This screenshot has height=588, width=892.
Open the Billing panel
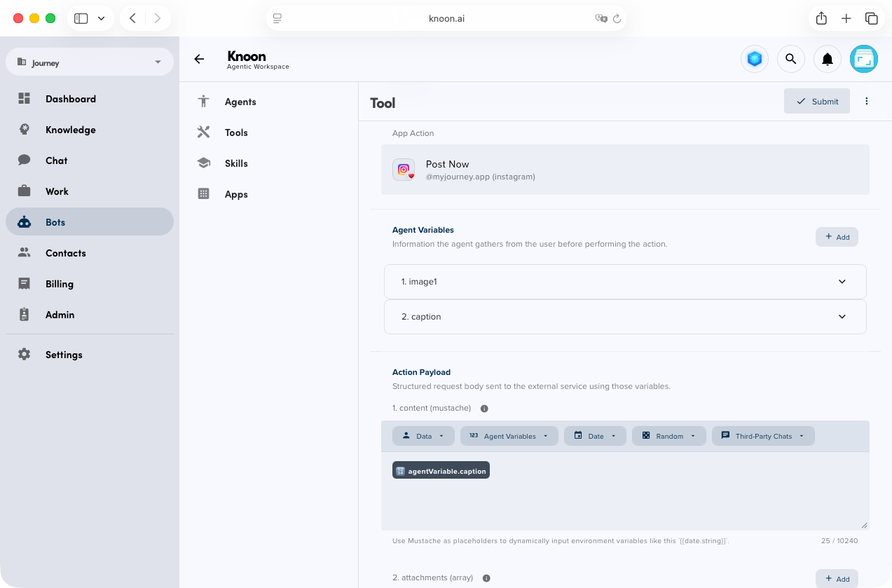tap(59, 284)
